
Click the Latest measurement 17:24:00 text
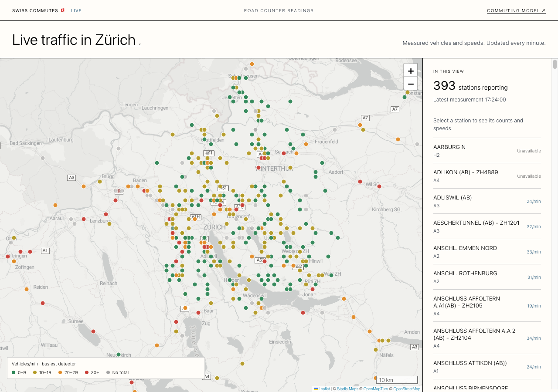point(470,100)
